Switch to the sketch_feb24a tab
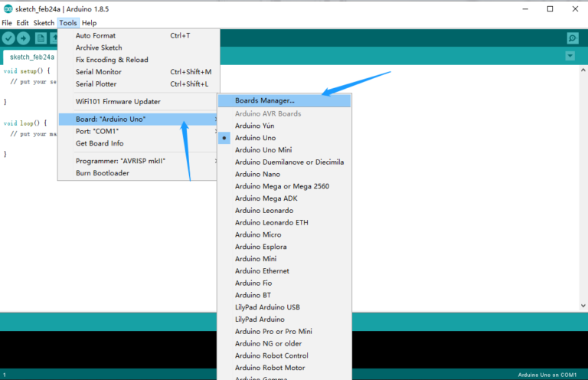This screenshot has height=380, width=588. coord(31,57)
